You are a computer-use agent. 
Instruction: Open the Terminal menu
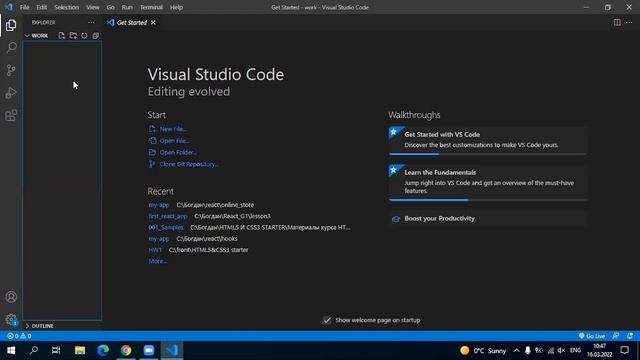tap(151, 7)
